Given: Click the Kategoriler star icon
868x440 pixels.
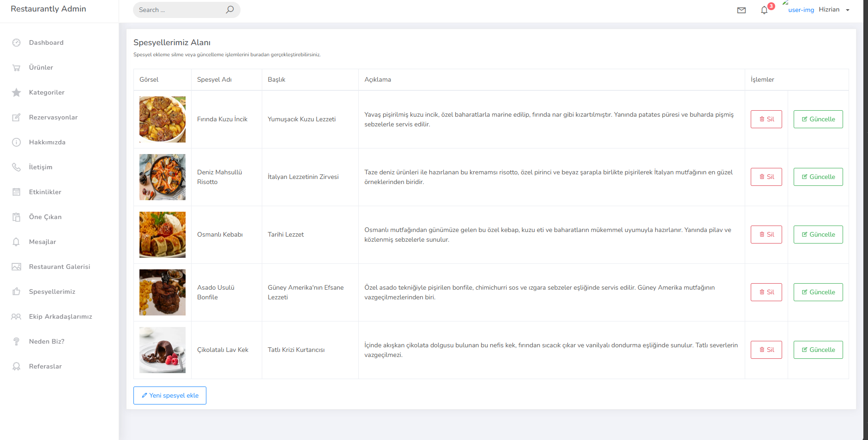Looking at the screenshot, I should click(17, 92).
